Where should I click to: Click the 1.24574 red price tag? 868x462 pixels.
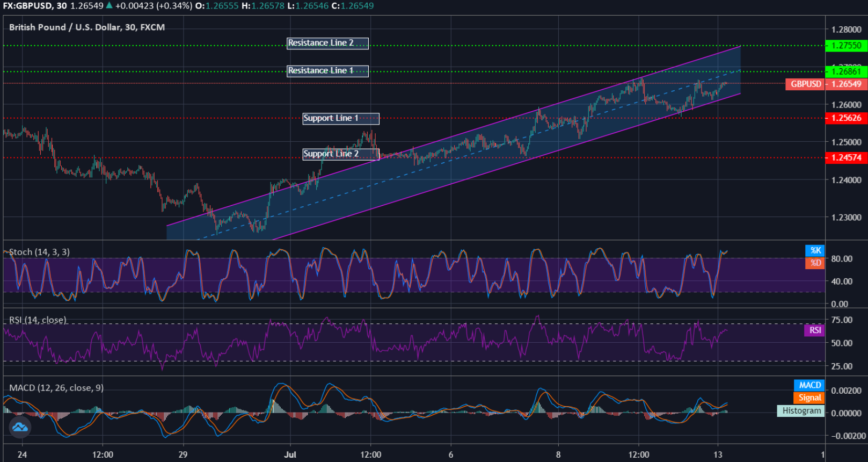(x=846, y=157)
